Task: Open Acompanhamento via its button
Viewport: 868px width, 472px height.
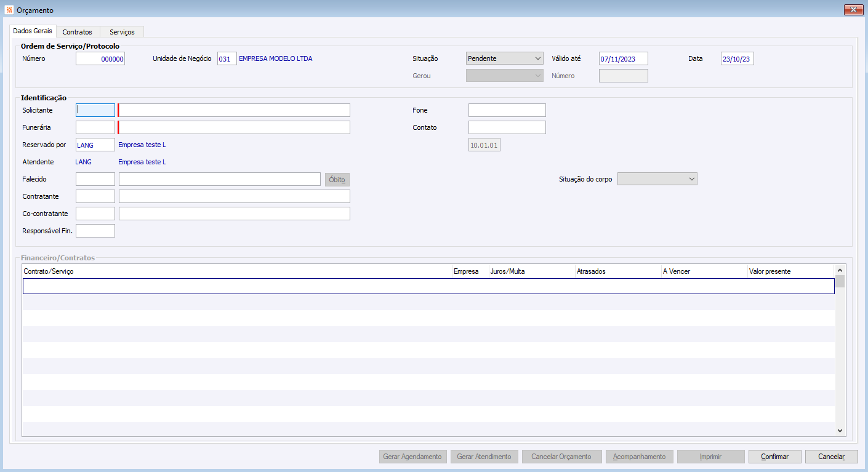Action: point(640,457)
